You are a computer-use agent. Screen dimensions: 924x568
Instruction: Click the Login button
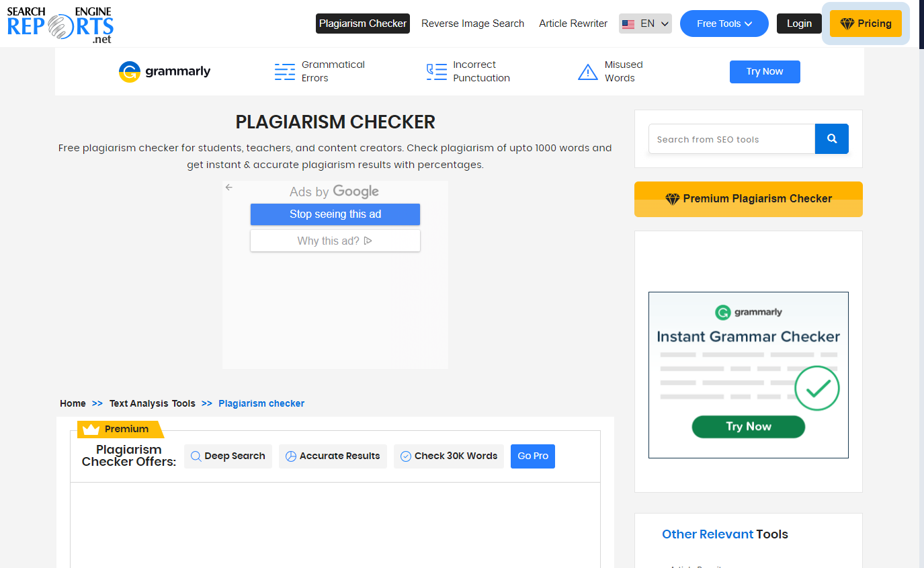(x=800, y=24)
